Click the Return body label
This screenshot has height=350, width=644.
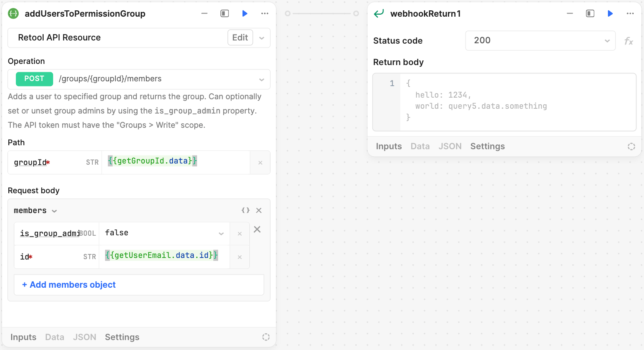coord(399,62)
